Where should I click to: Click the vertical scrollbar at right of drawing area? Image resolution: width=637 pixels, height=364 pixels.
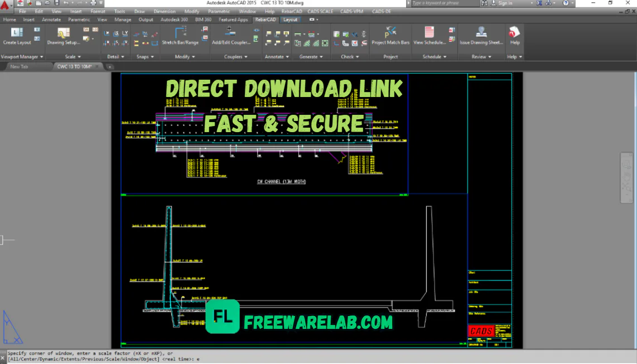[x=635, y=210]
